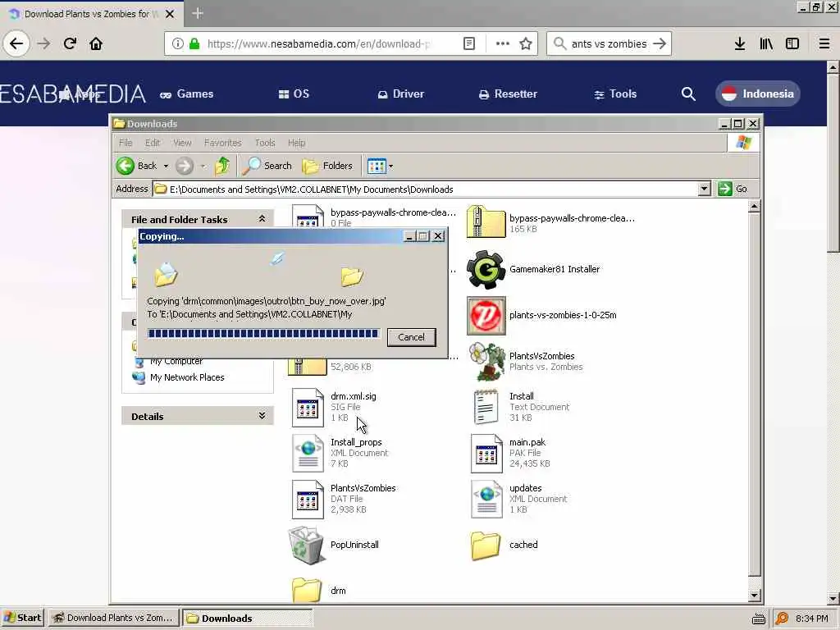This screenshot has height=630, width=840.
Task: Go back using Firefox back arrow
Action: [x=16, y=43]
